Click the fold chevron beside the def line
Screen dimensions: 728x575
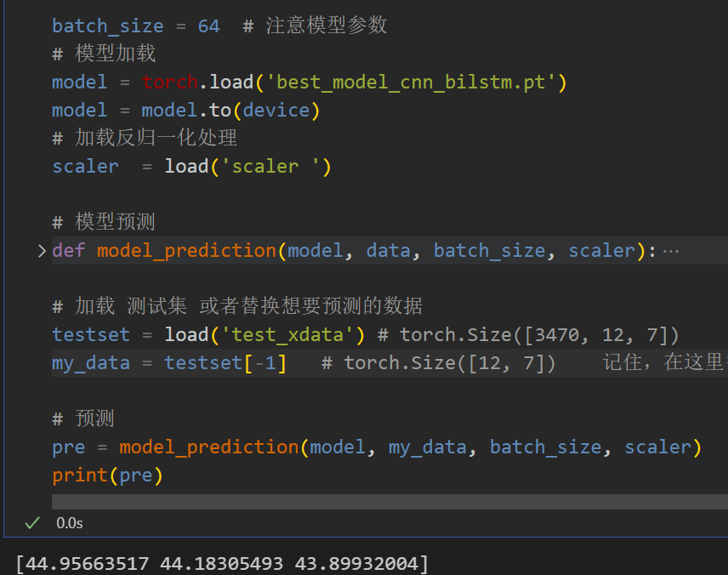[40, 250]
